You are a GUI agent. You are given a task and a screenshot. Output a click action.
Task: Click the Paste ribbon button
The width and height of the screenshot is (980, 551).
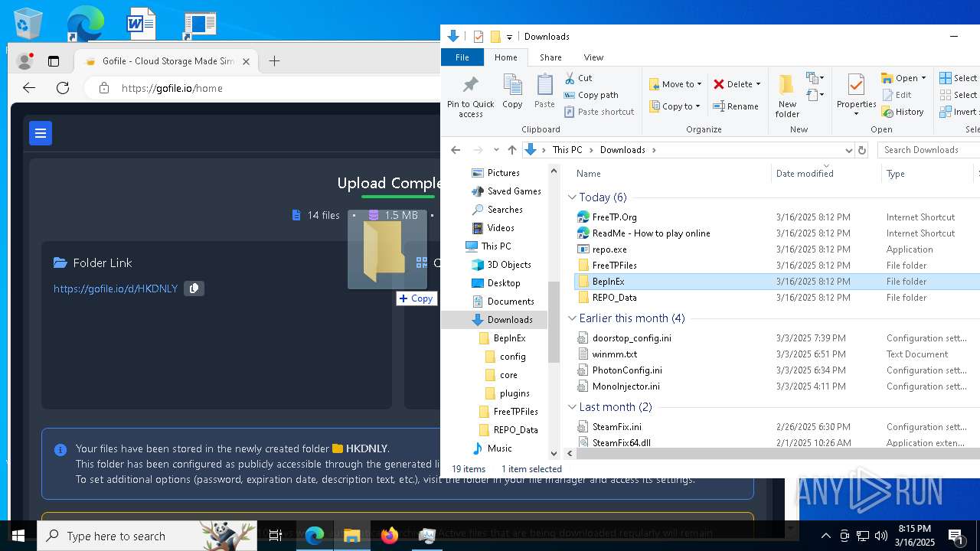click(544, 92)
